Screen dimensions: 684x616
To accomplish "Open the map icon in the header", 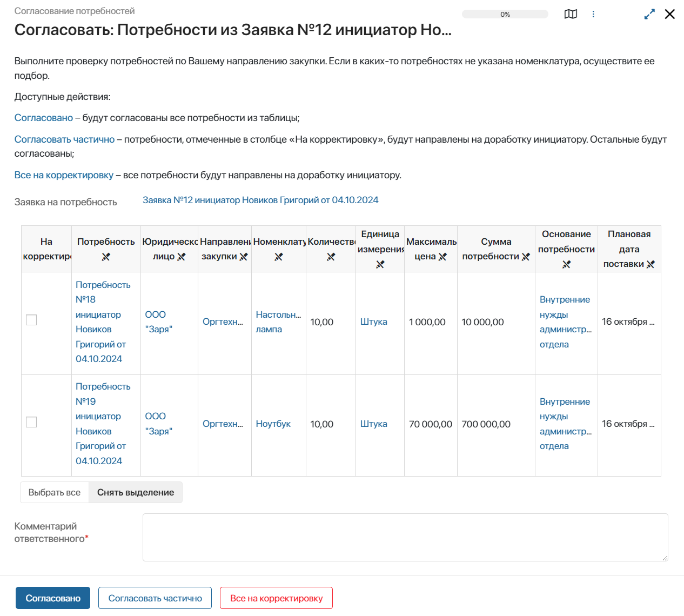I will coord(571,14).
